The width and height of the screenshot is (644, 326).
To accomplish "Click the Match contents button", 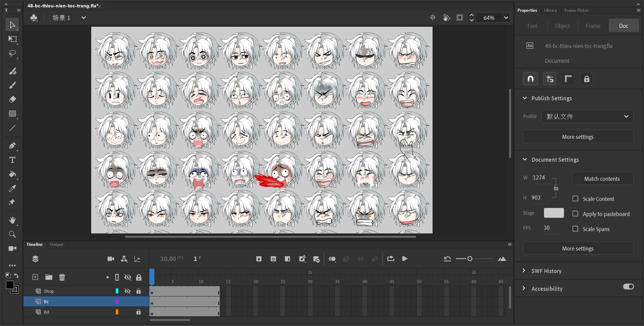I will [602, 179].
